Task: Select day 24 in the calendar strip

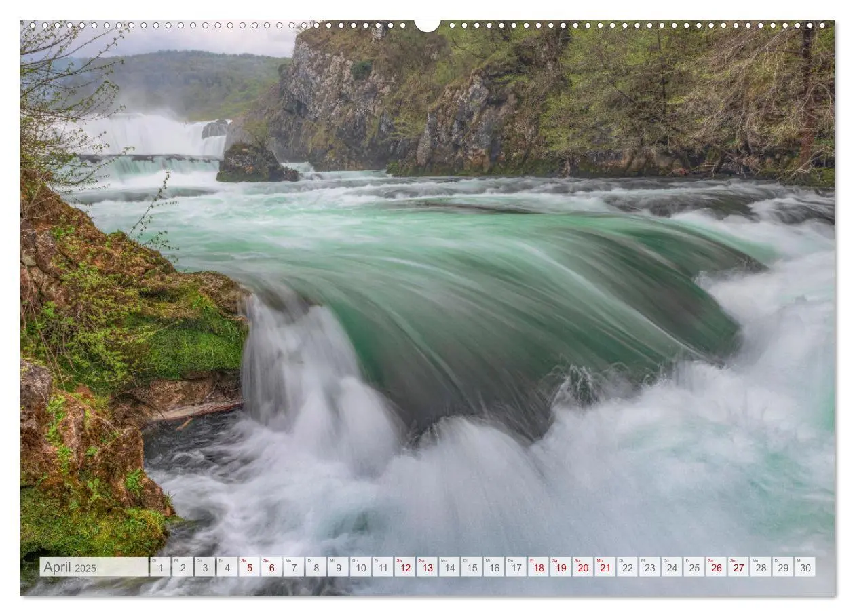Action: tap(672, 567)
